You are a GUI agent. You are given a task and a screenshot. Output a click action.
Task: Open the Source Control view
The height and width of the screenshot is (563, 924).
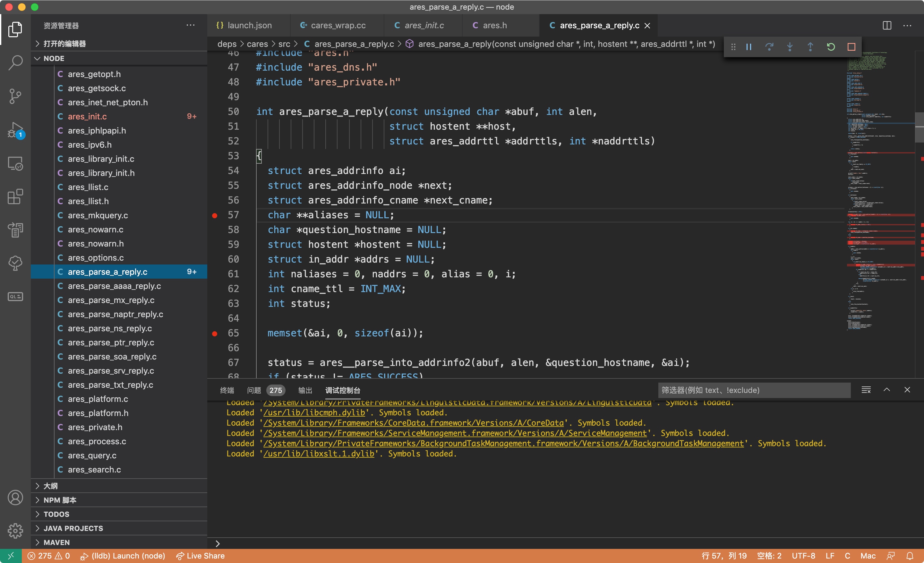tap(15, 96)
